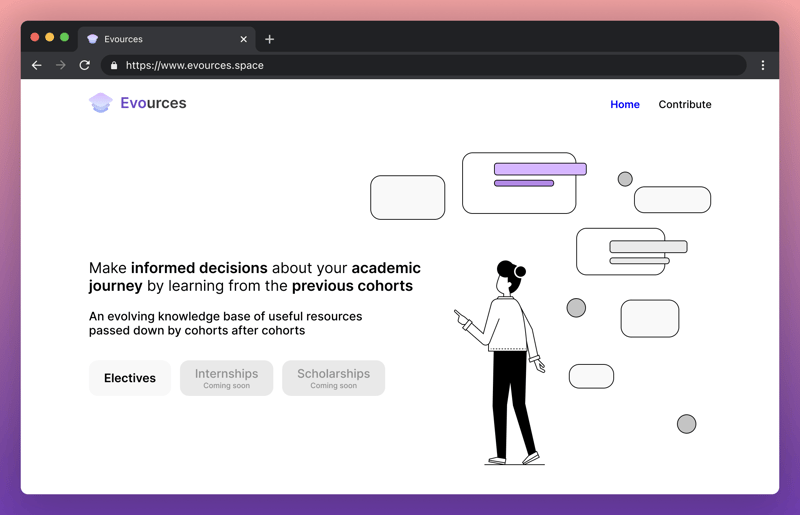Click the Electives button

pyautogui.click(x=130, y=378)
